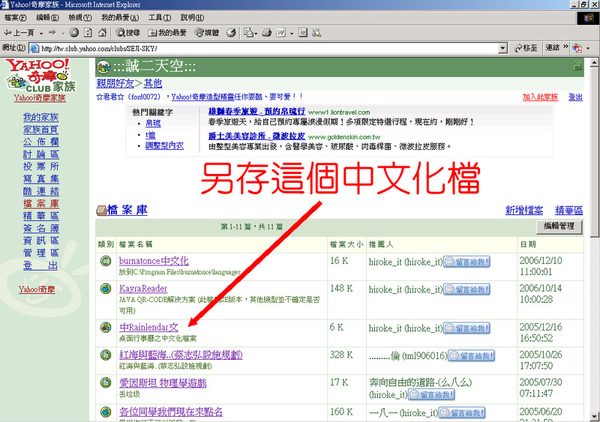Open the KayraReader file link

pyautogui.click(x=143, y=288)
